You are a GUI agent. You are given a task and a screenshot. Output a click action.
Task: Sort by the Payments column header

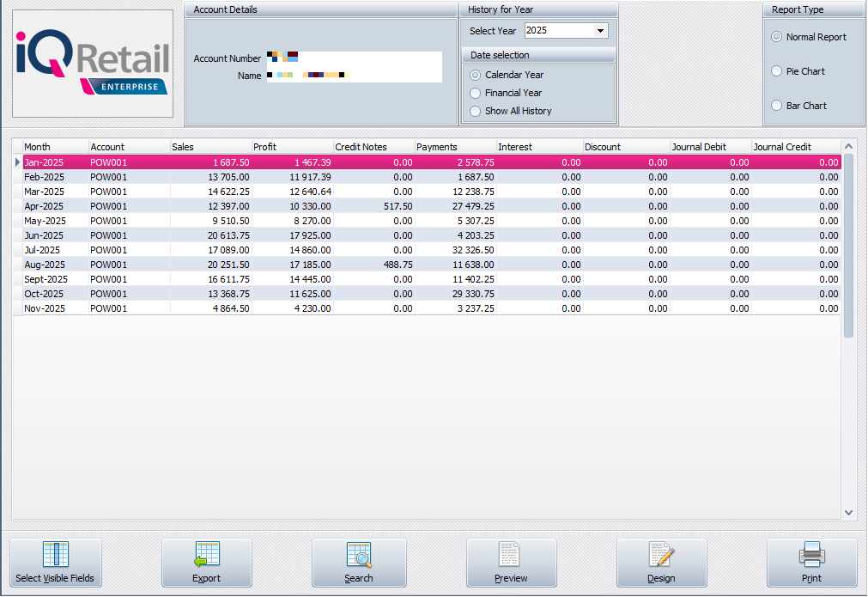pyautogui.click(x=455, y=147)
